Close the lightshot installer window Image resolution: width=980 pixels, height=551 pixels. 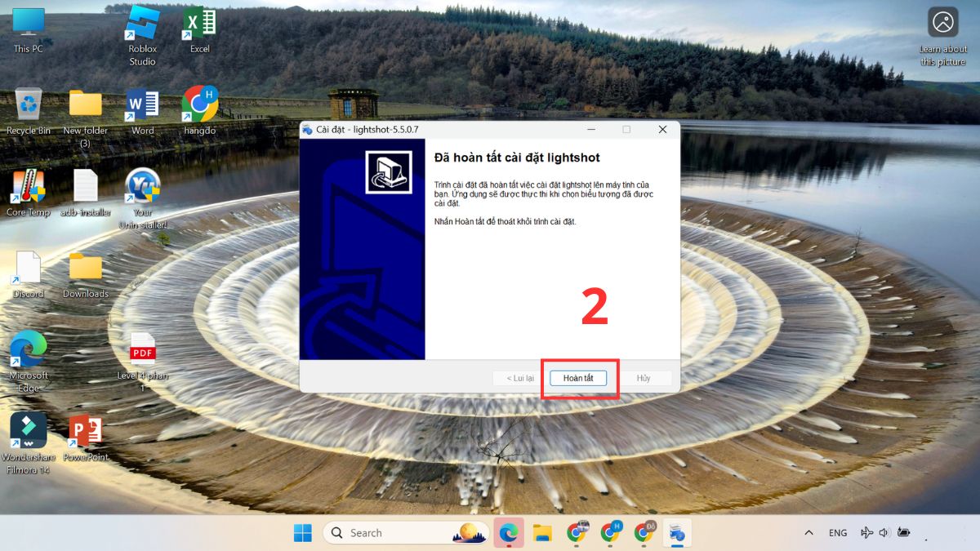pyautogui.click(x=662, y=129)
